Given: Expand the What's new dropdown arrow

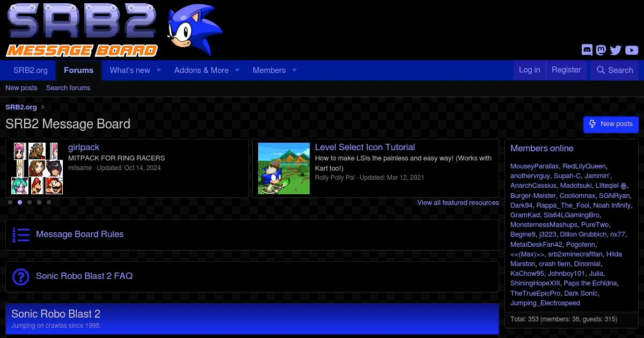Looking at the screenshot, I should 159,70.
